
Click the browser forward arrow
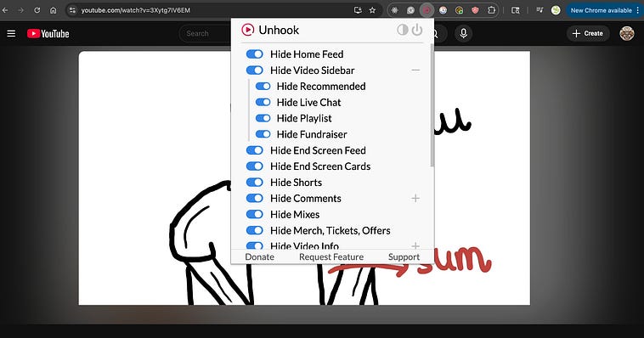point(20,10)
